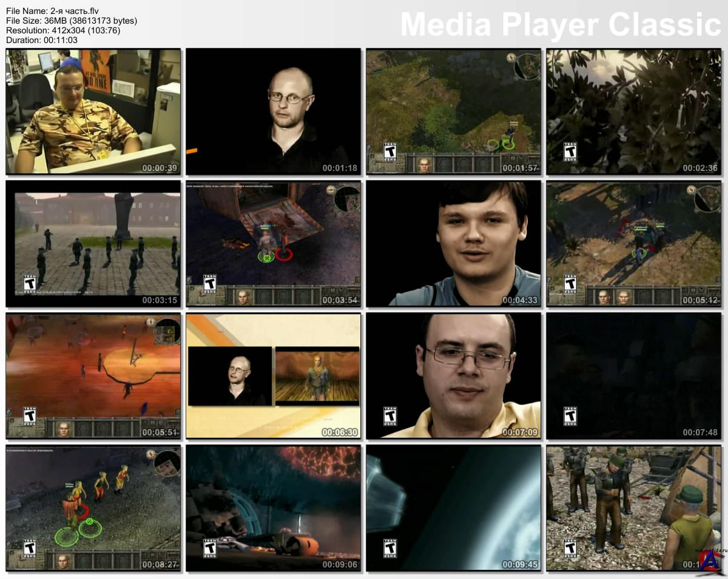Select the thumbnail timestamped 00:02:36
Image resolution: width=728 pixels, height=579 pixels.
point(633,112)
